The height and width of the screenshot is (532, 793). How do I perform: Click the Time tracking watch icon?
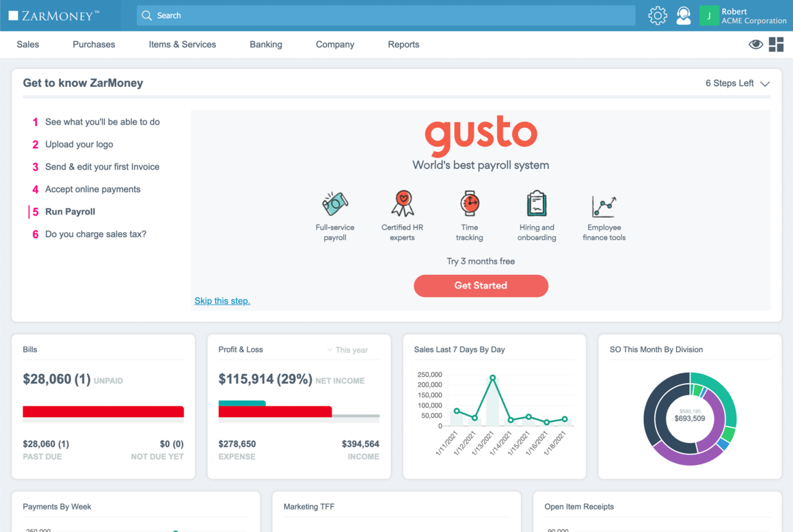tap(470, 203)
